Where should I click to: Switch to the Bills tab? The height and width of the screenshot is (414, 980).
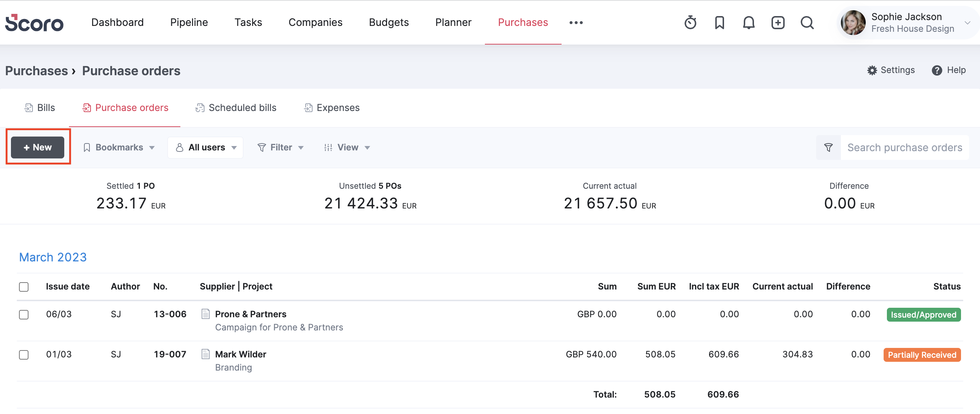[39, 108]
